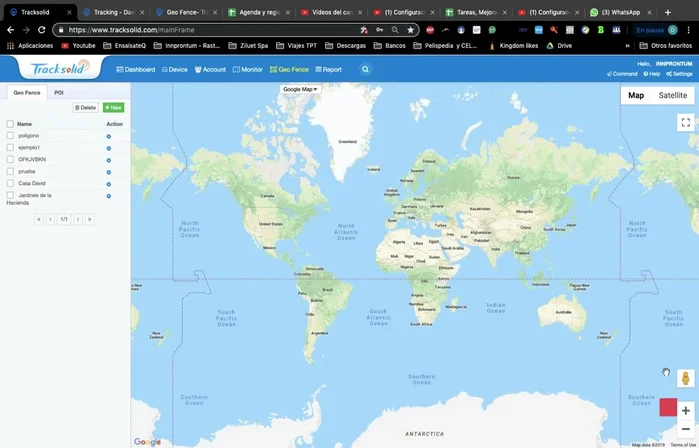Check the OFKJVBKN geo fence checkbox
699x448 pixels.
pos(10,159)
